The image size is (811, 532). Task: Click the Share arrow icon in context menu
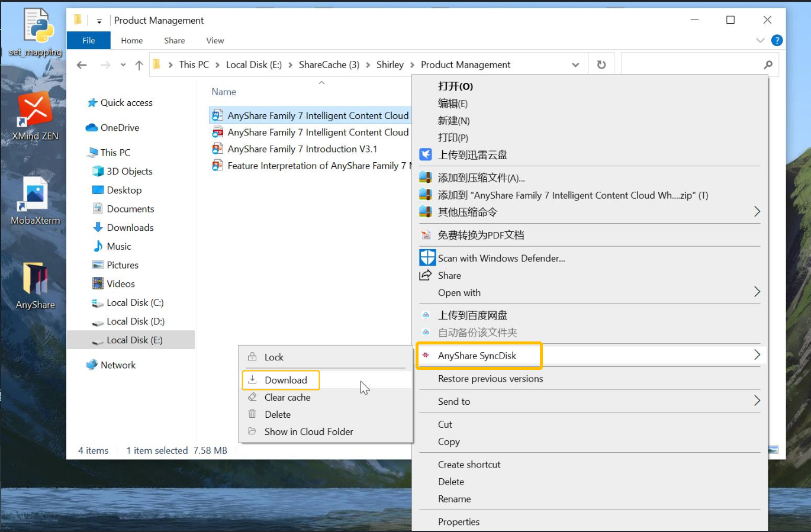coord(426,275)
